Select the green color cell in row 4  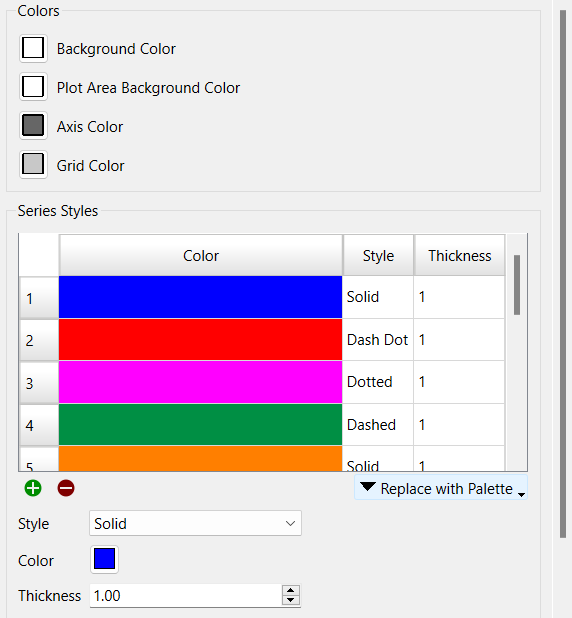pyautogui.click(x=200, y=425)
